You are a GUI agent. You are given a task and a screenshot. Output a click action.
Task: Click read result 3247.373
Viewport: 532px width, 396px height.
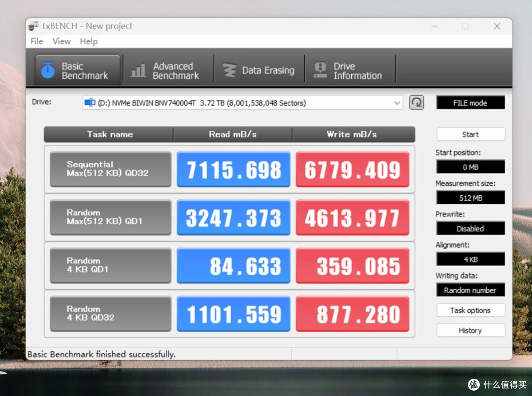point(233,217)
